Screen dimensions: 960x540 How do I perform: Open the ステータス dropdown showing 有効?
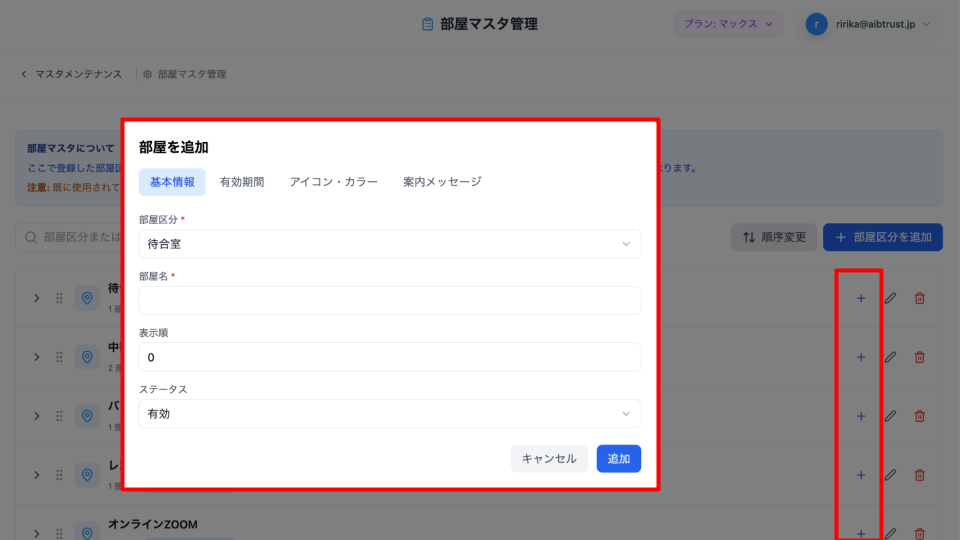(x=389, y=414)
